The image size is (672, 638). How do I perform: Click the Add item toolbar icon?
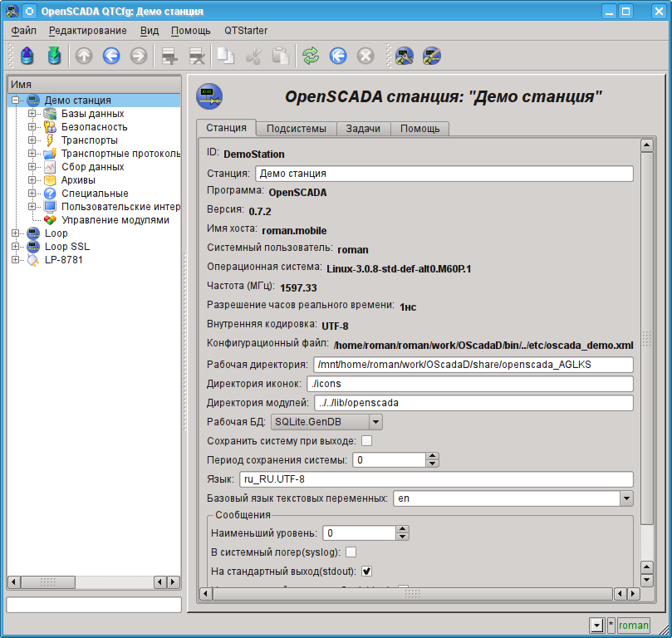[169, 56]
